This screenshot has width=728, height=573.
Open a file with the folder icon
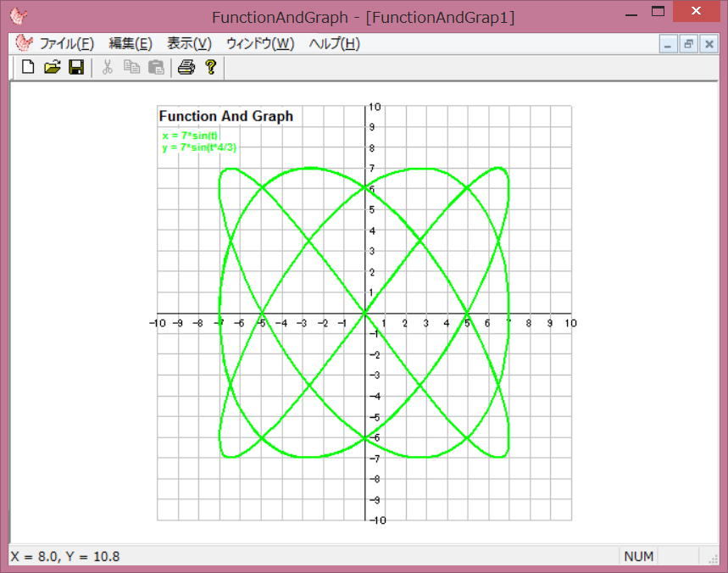pyautogui.click(x=53, y=67)
